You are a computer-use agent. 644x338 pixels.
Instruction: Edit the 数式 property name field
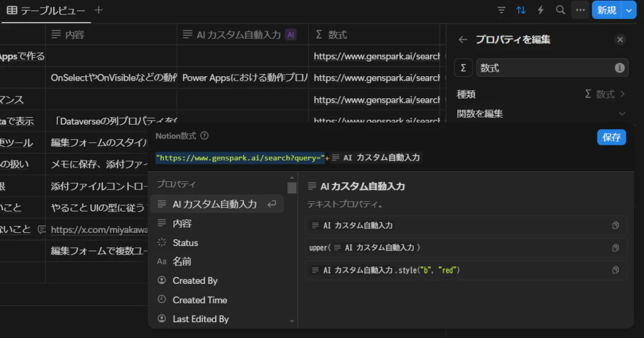[552, 68]
